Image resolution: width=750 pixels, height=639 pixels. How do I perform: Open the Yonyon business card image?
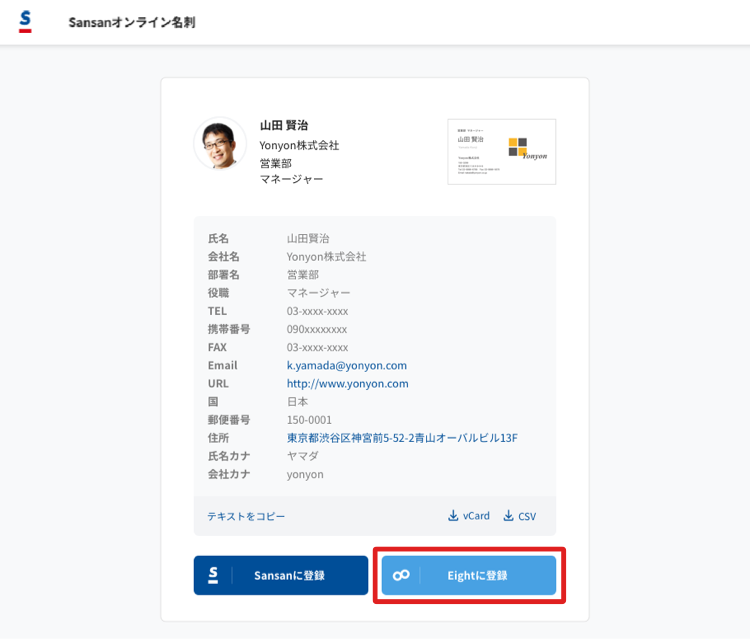pyautogui.click(x=501, y=152)
